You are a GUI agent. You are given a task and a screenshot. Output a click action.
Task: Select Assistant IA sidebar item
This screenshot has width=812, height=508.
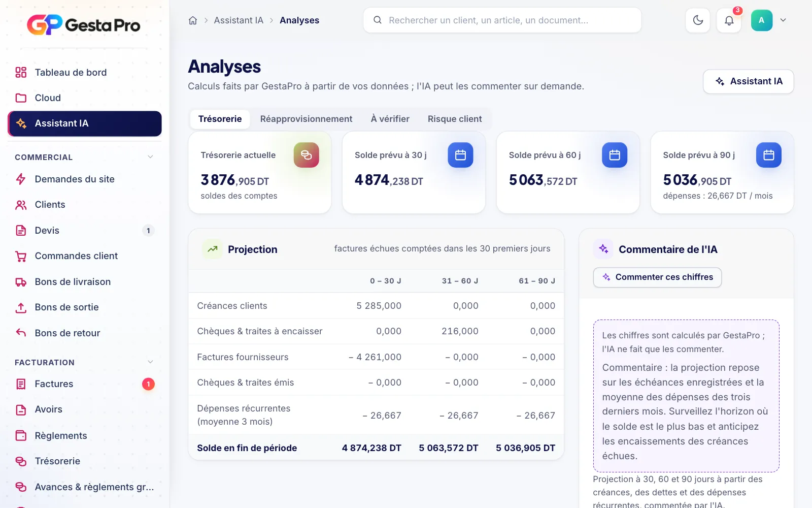85,123
